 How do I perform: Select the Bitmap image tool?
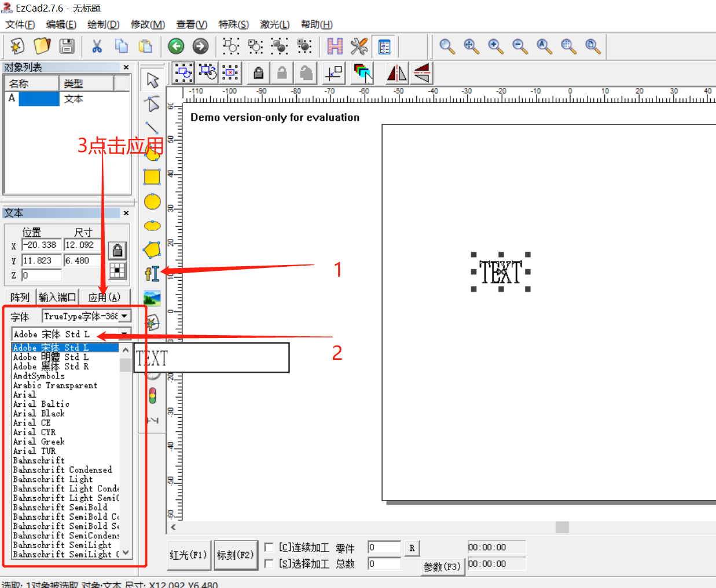pos(152,298)
